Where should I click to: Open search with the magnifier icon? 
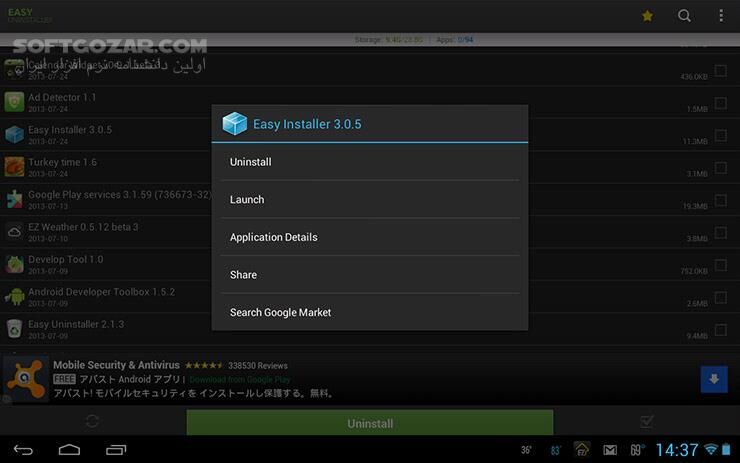(x=684, y=16)
